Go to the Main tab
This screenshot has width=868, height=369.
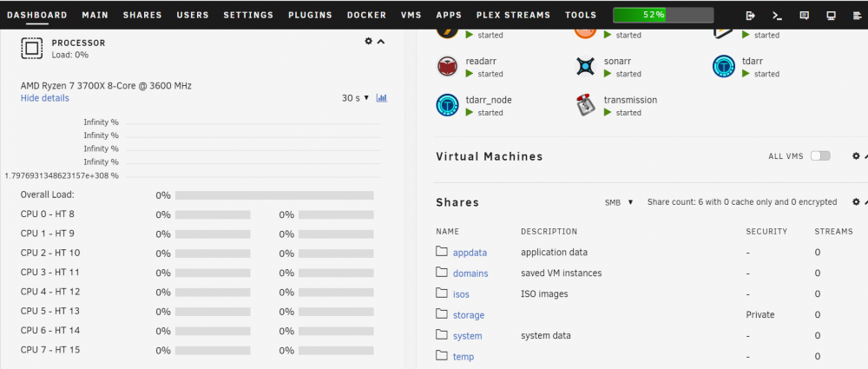click(95, 15)
